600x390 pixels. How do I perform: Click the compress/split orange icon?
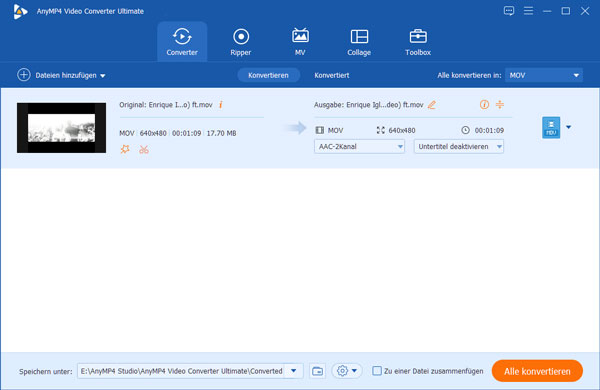coord(500,104)
